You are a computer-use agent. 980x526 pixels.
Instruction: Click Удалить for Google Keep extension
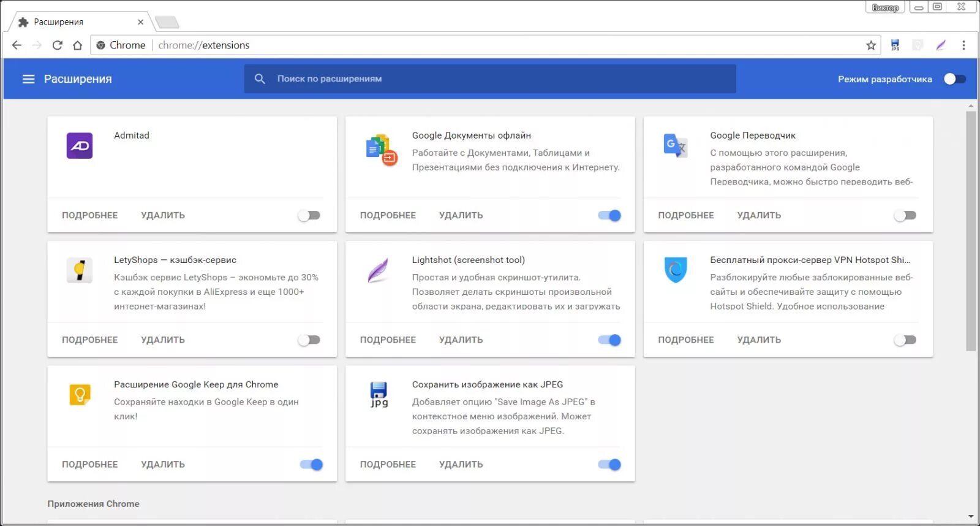tap(163, 465)
